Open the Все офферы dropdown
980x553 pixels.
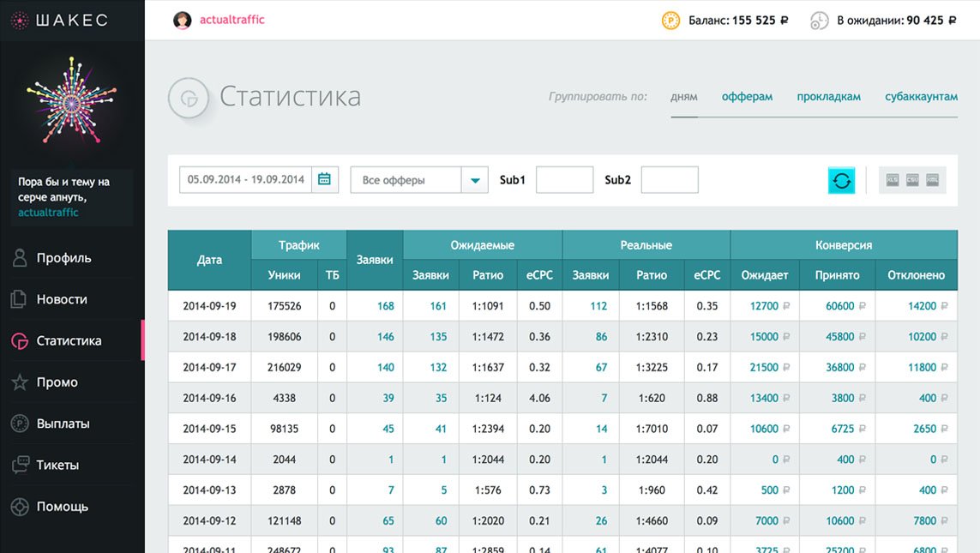click(407, 179)
